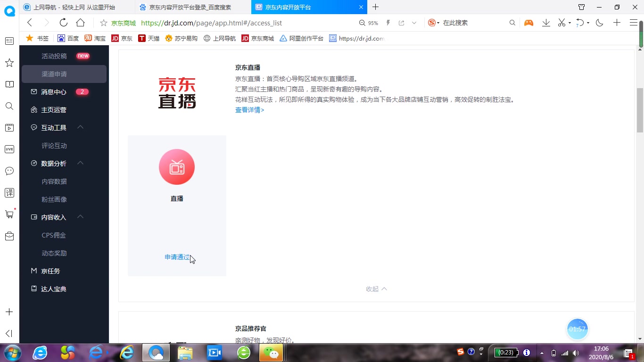644x362 pixels.
Task: Open 京任务 menu item
Action: pyautogui.click(x=50, y=271)
